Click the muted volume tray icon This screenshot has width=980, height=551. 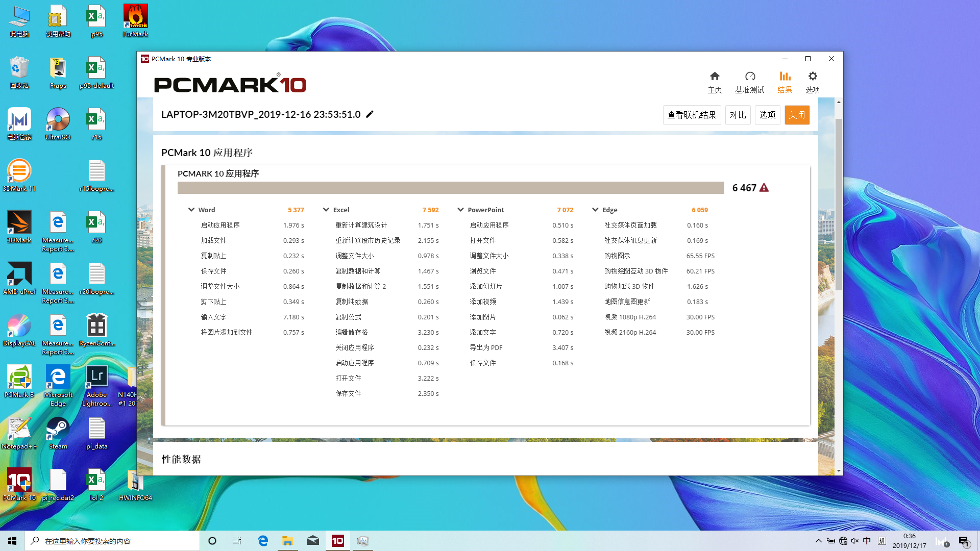pos(855,541)
